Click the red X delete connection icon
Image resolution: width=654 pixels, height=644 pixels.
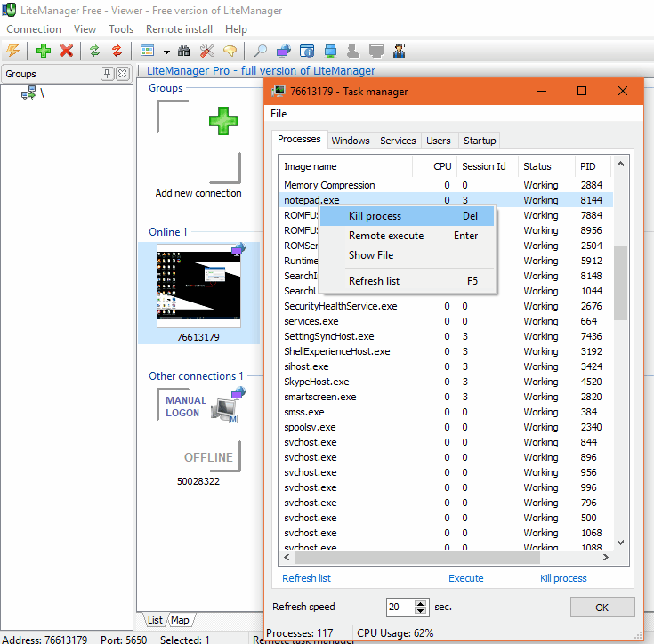[x=66, y=51]
